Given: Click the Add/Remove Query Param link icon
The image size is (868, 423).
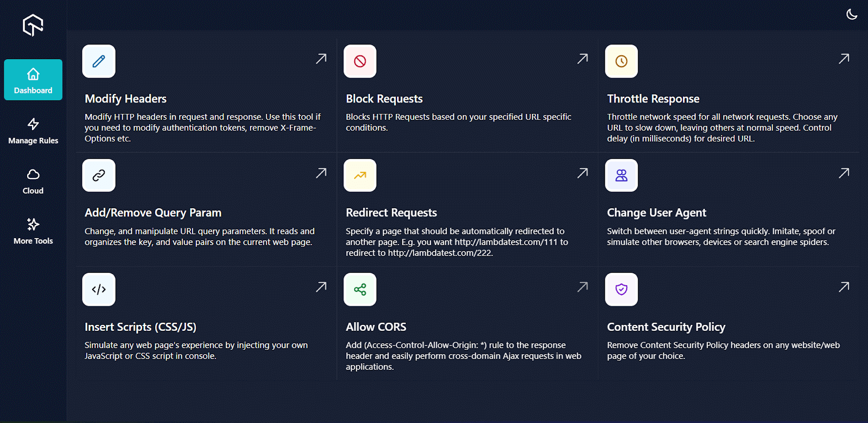Looking at the screenshot, I should [99, 175].
